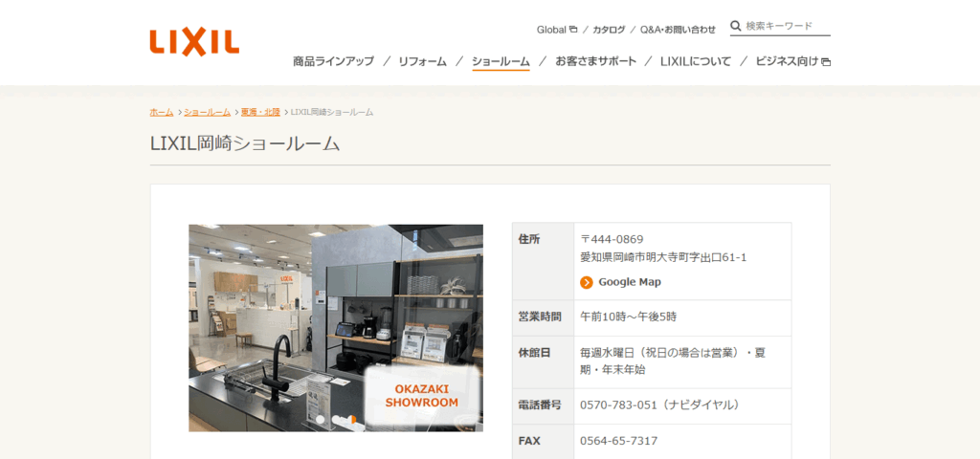This screenshot has height=459, width=980.
Task: Open お客さまサポート menu
Action: [595, 61]
